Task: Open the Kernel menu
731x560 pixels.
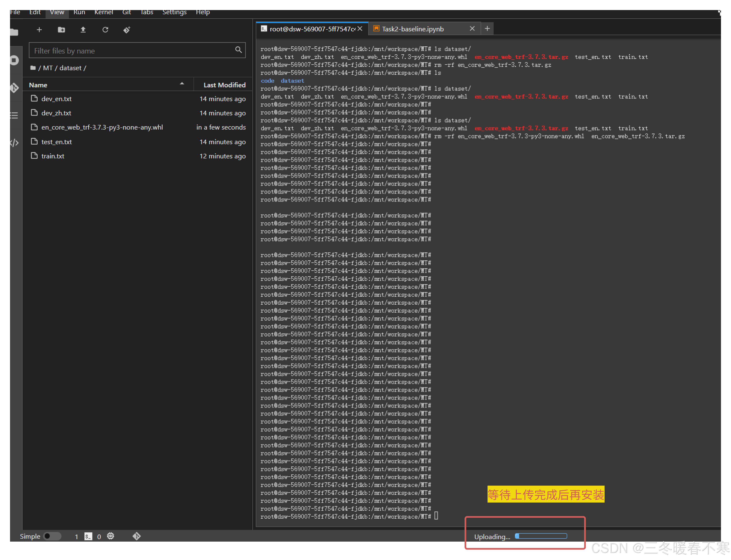Action: (103, 12)
